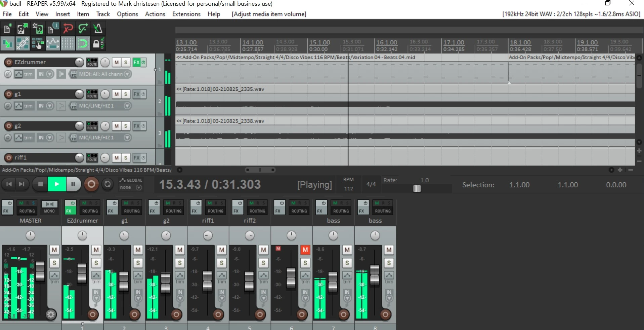Click the open project toolbar icon
Viewport: 644px width, 330px height.
coord(23,28)
